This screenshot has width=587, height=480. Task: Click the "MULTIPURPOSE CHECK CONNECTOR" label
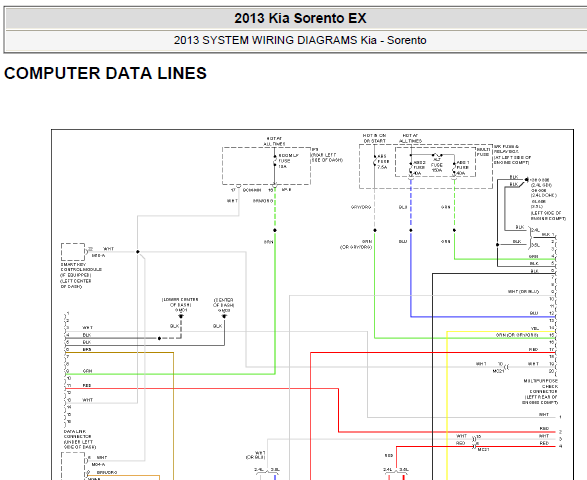[541, 386]
